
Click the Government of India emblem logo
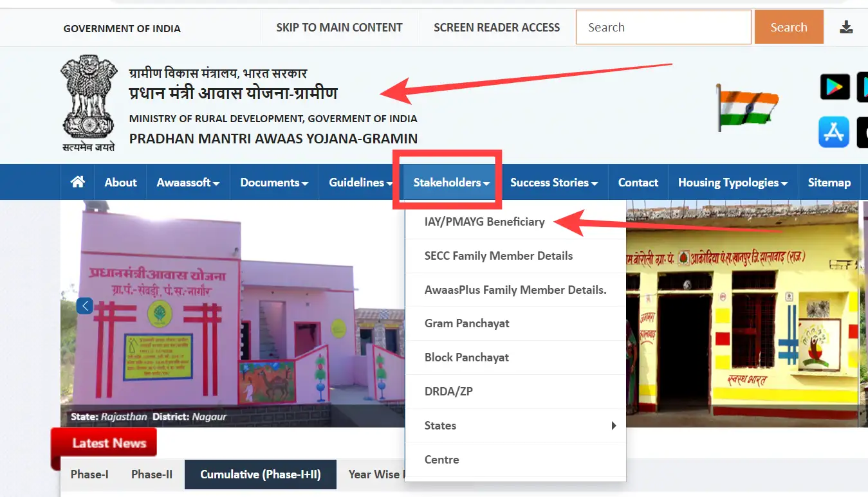89,103
